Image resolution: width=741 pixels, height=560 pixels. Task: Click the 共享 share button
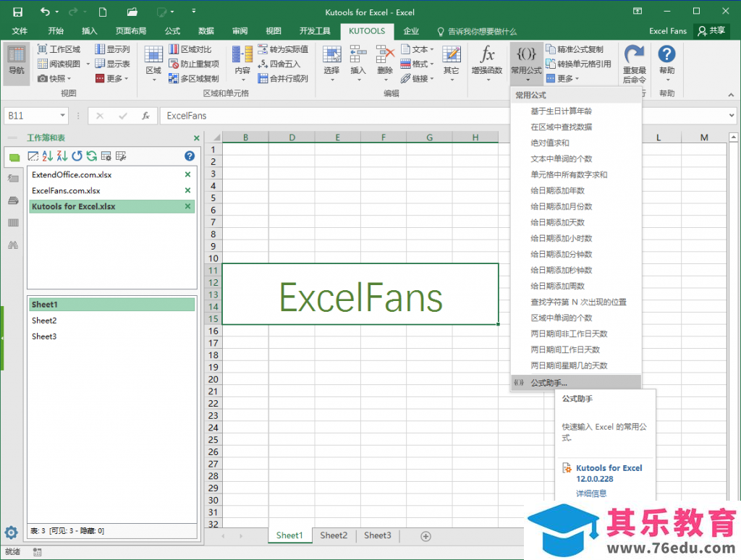(711, 30)
